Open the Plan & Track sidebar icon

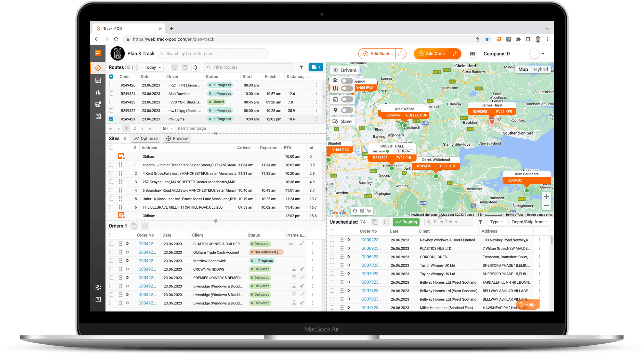tap(98, 68)
